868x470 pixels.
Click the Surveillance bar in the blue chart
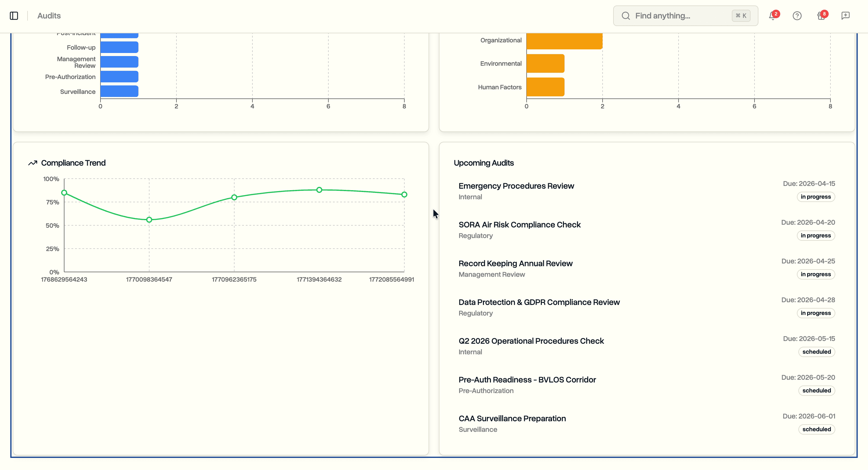click(119, 91)
